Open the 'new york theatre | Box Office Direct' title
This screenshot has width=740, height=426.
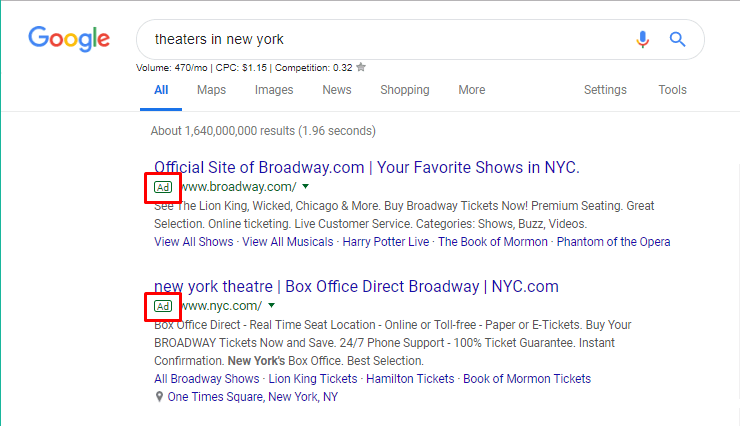click(356, 286)
